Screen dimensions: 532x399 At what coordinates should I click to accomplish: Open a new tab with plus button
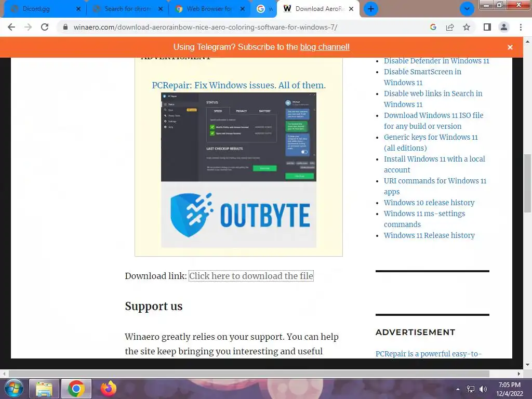click(371, 9)
